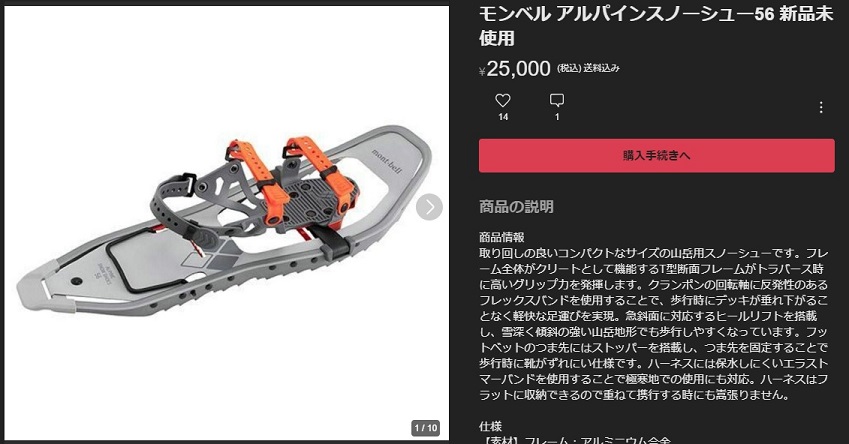Image resolution: width=849 pixels, height=444 pixels.
Task: Open the three-dot more options menu
Action: [x=821, y=107]
